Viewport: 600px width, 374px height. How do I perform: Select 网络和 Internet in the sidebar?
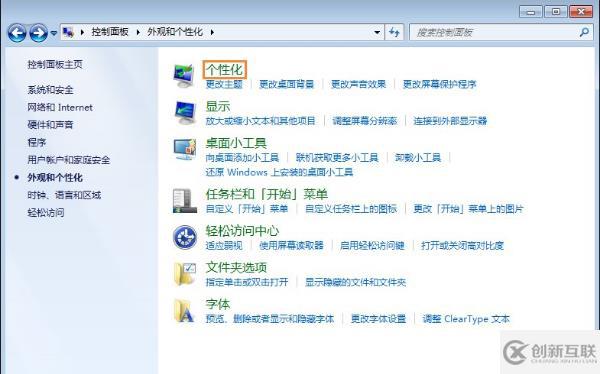tap(60, 108)
